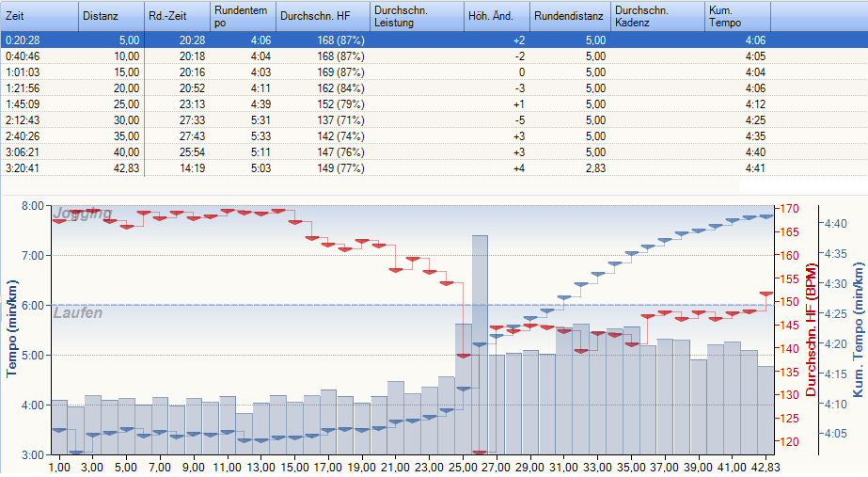Viewport: 868px width, 477px height.
Task: Click the Laufen zone label in chart
Action: click(x=78, y=313)
